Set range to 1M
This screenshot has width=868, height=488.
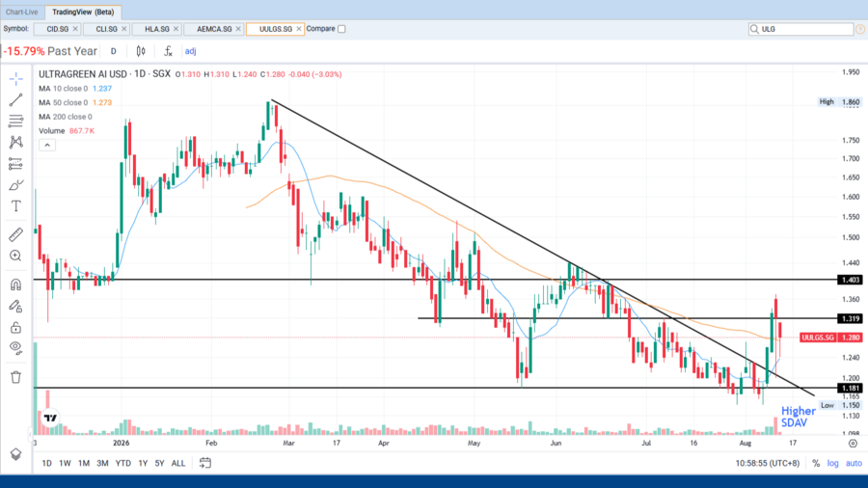84,463
